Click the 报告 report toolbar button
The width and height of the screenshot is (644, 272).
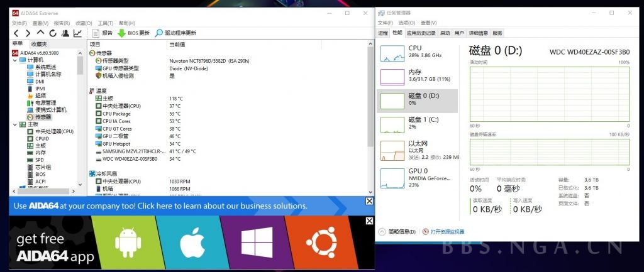tap(103, 33)
